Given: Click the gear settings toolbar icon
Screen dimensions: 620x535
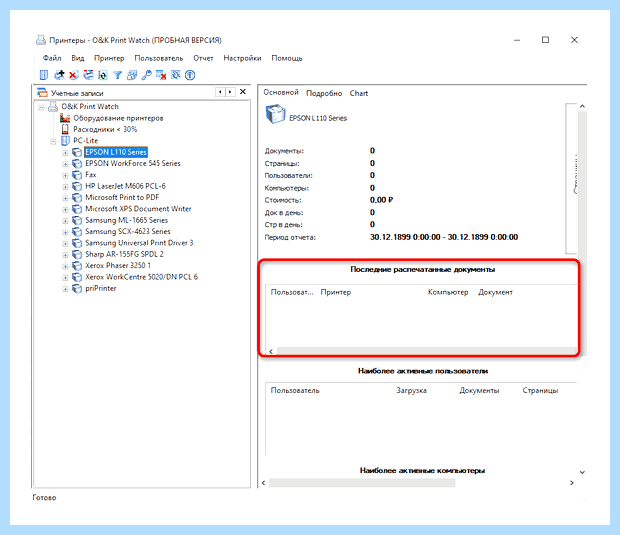Looking at the screenshot, I should (x=176, y=75).
